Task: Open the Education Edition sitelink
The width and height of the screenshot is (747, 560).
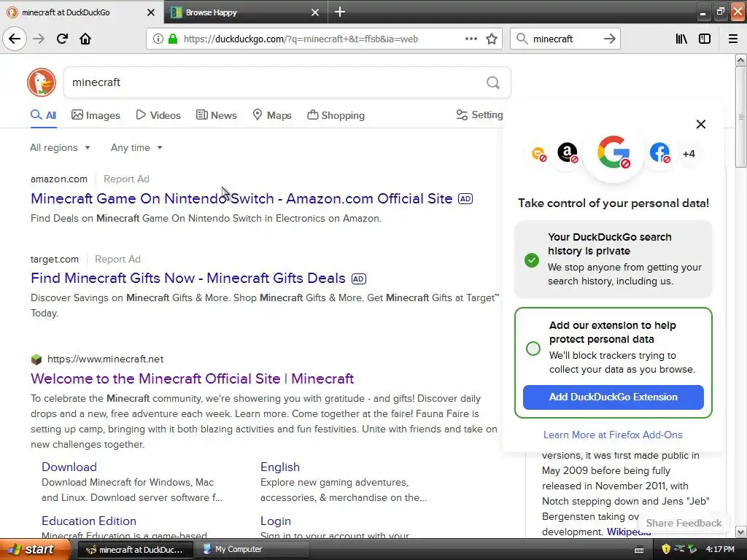Action: pyautogui.click(x=89, y=521)
